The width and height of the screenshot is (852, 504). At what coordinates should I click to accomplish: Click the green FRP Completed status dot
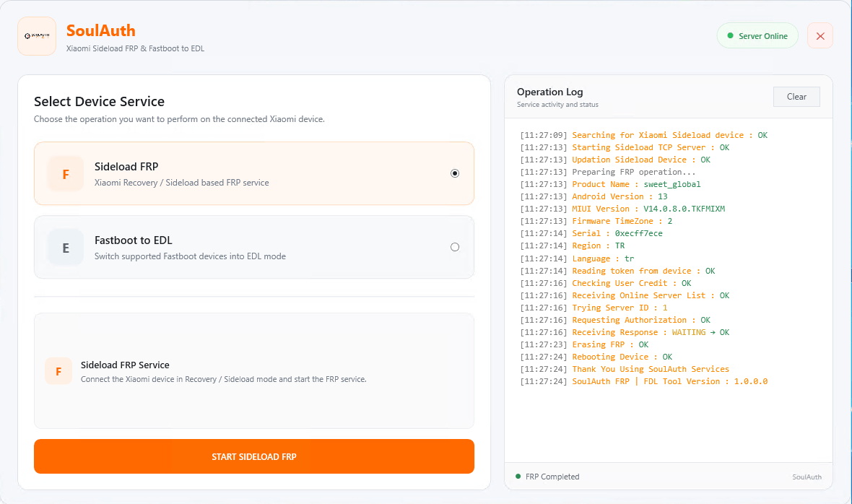pos(518,477)
